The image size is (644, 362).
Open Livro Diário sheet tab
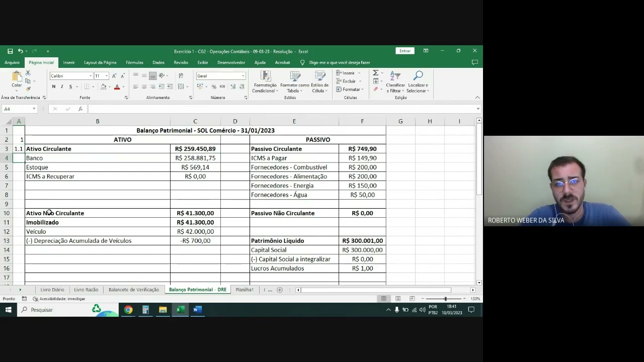52,290
